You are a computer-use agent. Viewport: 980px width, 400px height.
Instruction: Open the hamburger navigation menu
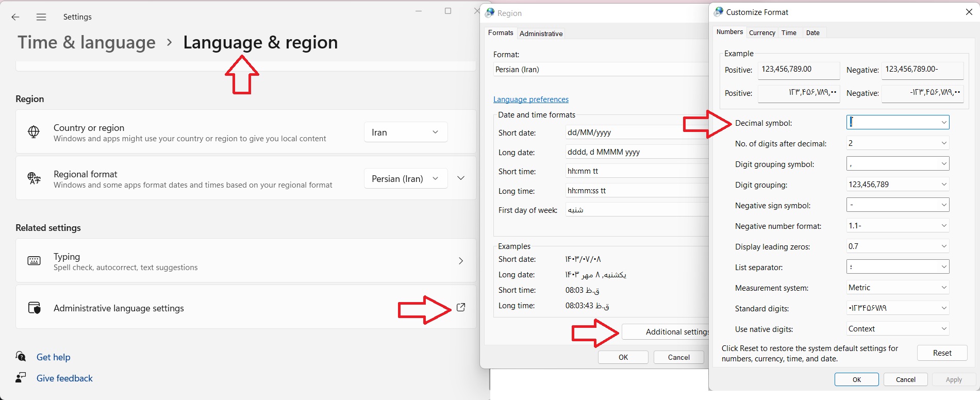tap(41, 17)
